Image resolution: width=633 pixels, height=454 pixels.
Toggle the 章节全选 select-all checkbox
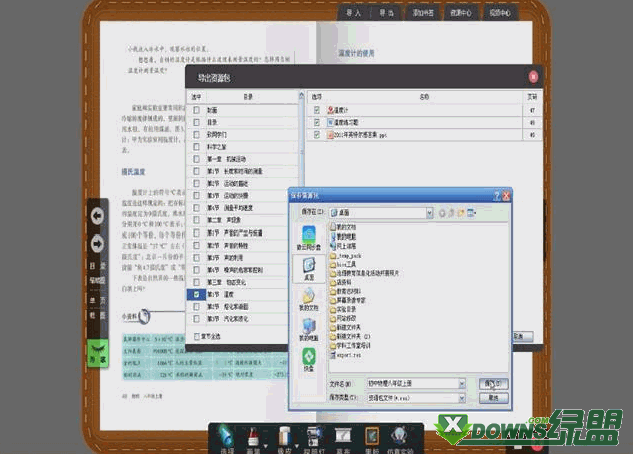[x=197, y=336]
